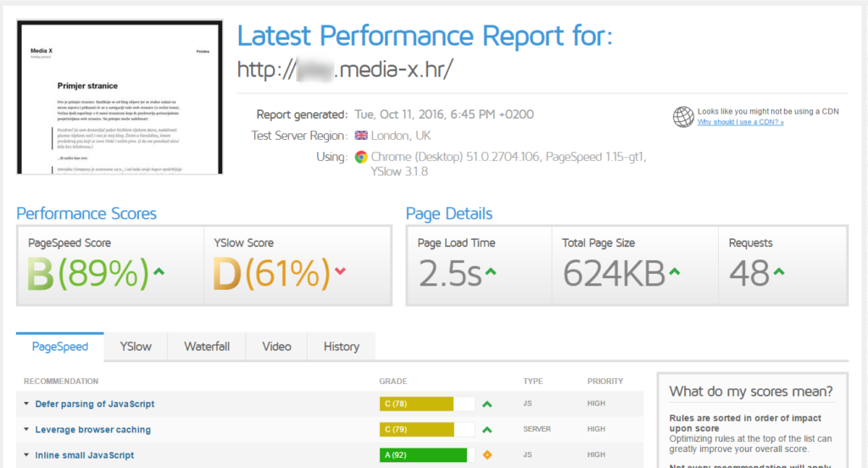Click the green arrow beside PageSpeed Score
Screen dimensions: 868x468
click(159, 271)
